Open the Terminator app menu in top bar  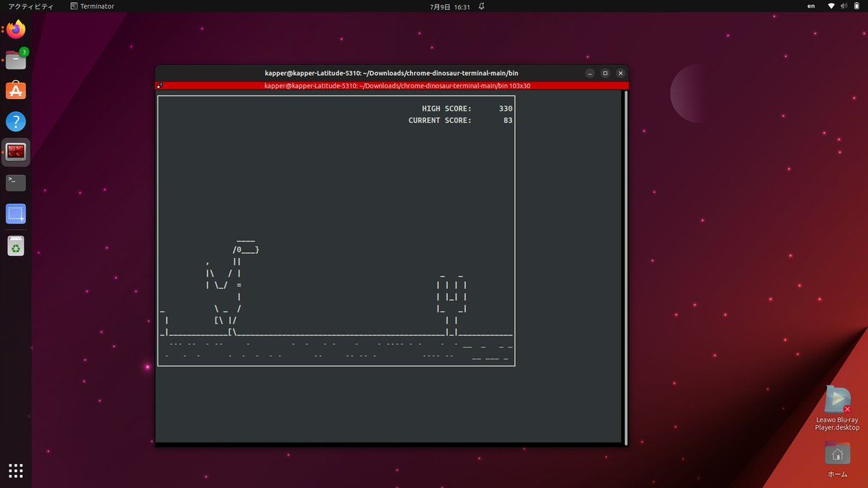click(x=93, y=6)
